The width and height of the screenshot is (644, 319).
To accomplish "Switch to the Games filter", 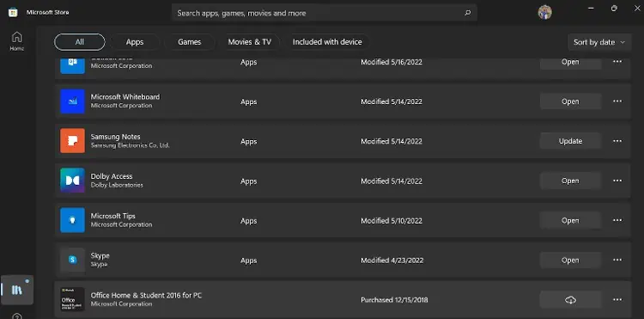I will tap(190, 42).
